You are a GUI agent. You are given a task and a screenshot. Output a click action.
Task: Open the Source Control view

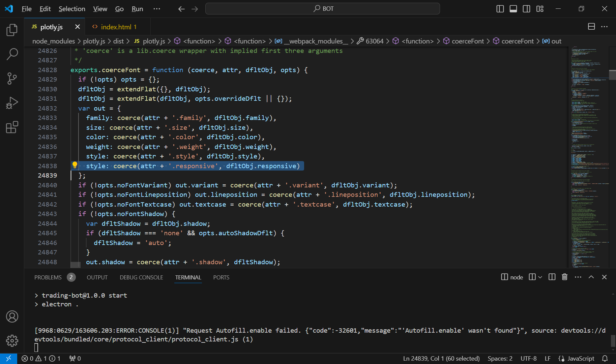pyautogui.click(x=12, y=78)
